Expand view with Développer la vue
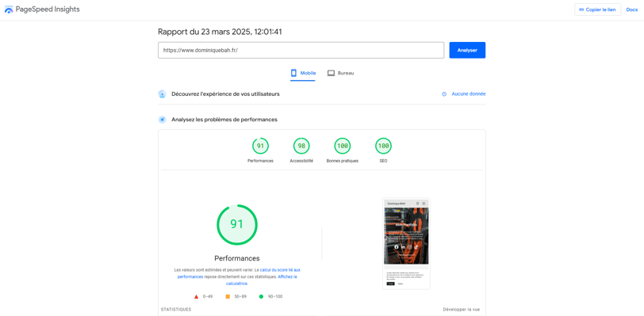644x316 pixels. (x=462, y=310)
